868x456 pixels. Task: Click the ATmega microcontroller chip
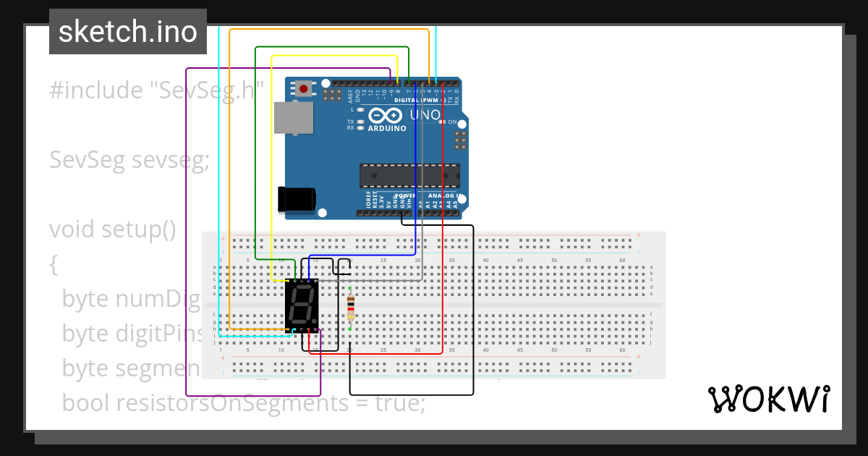pos(409,176)
